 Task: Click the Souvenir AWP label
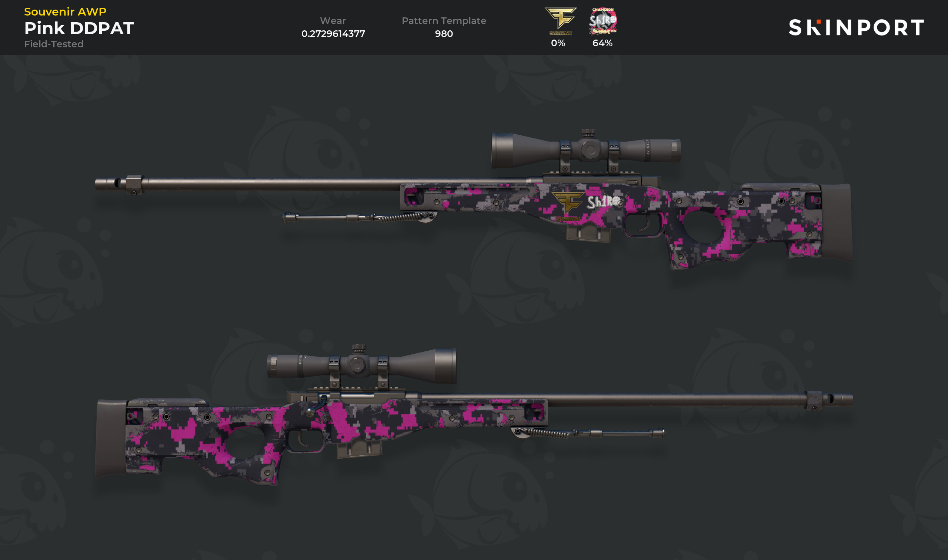click(x=65, y=11)
